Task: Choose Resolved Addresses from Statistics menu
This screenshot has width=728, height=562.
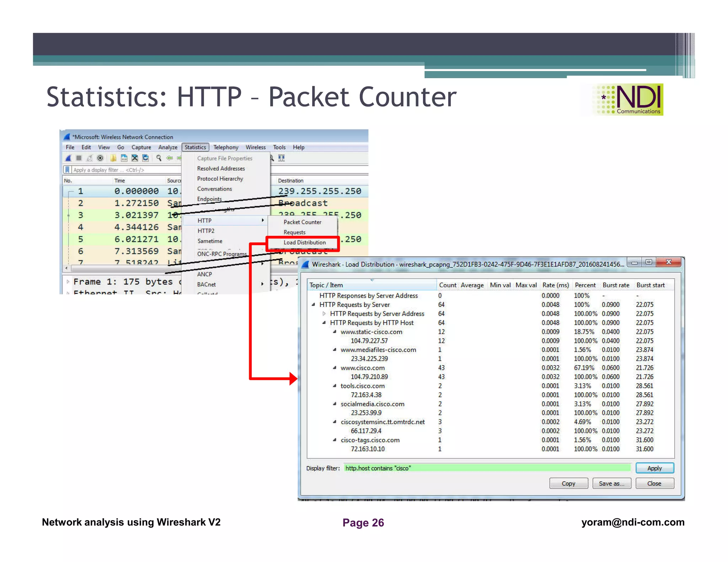Action: (x=221, y=168)
